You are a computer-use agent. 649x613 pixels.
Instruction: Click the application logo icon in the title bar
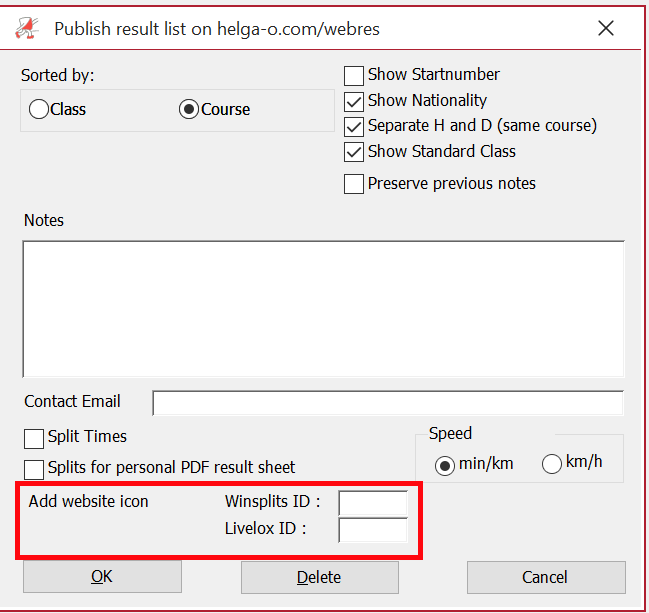click(27, 29)
